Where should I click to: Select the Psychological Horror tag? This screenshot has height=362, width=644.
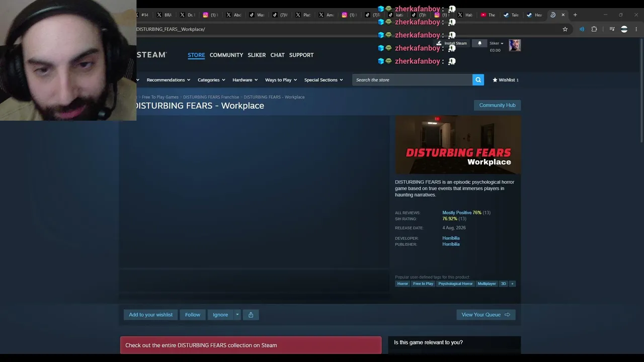pyautogui.click(x=455, y=284)
